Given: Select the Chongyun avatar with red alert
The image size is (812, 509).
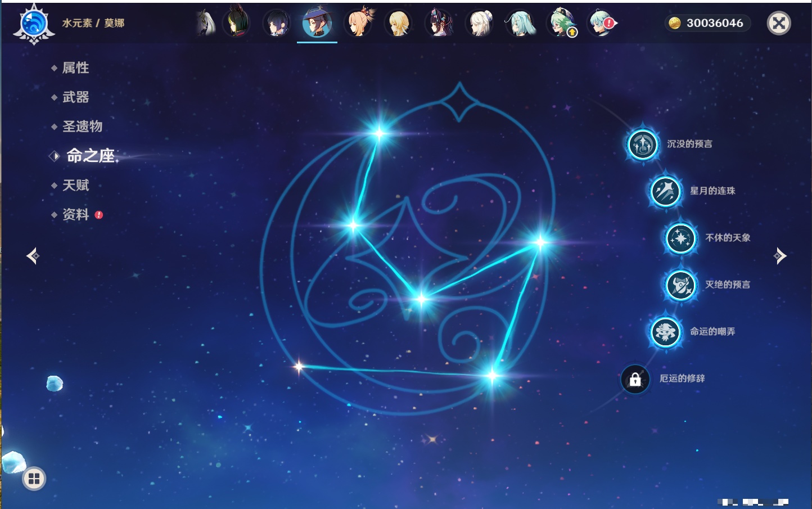Looking at the screenshot, I should tap(602, 23).
